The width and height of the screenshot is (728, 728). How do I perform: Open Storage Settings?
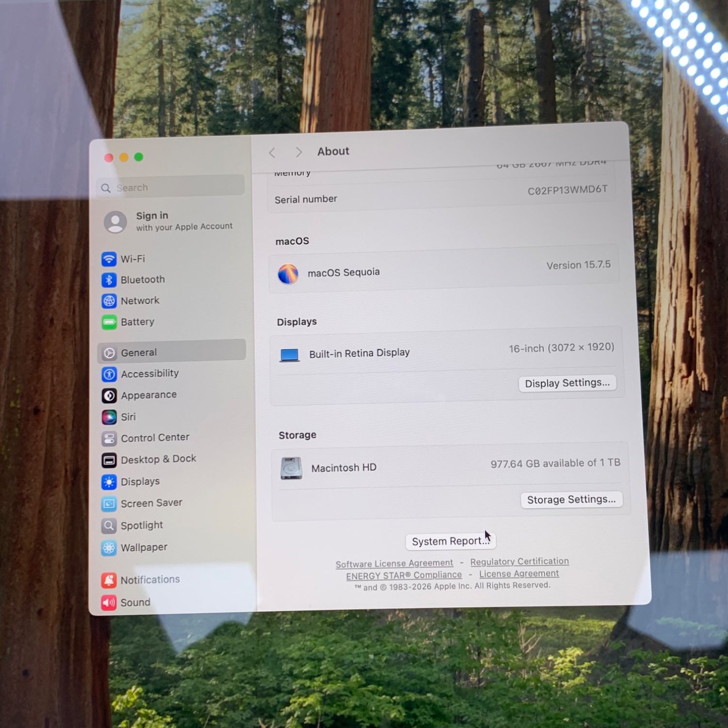pos(571,499)
